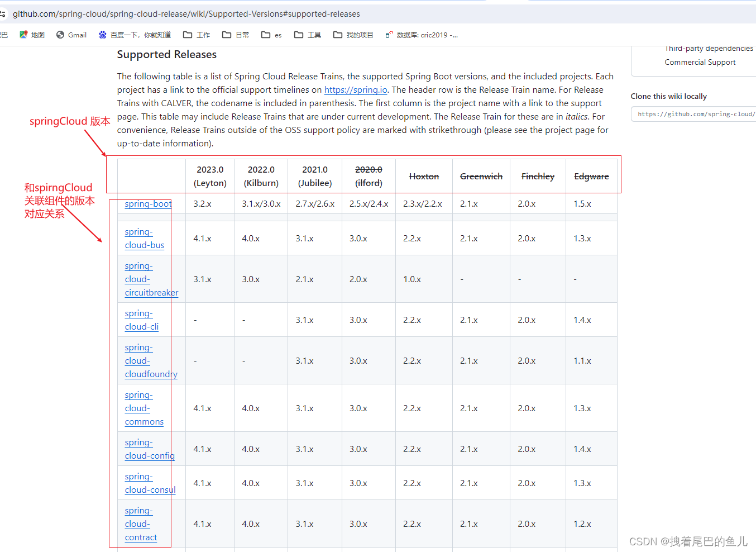Expand the es bookmarks folder

[x=271, y=35]
